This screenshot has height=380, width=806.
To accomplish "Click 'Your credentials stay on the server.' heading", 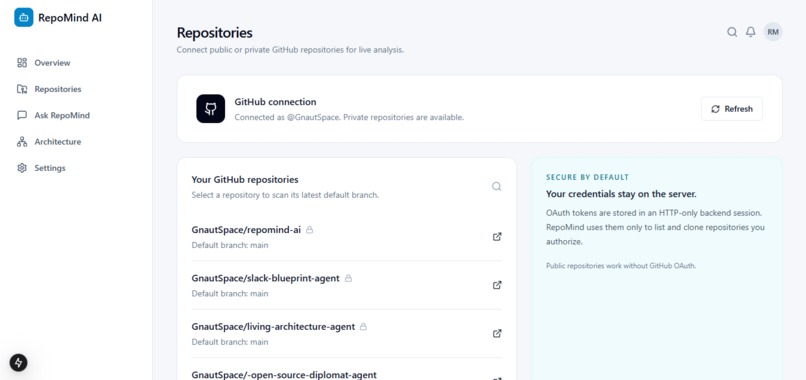I will coord(621,194).
